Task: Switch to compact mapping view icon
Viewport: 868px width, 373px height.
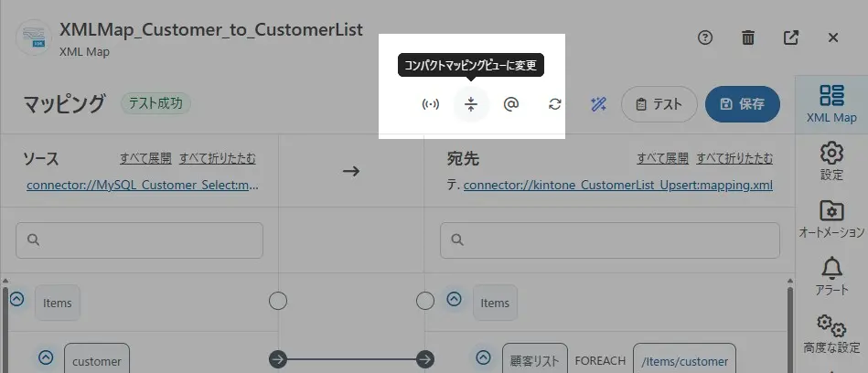Action: 471,104
